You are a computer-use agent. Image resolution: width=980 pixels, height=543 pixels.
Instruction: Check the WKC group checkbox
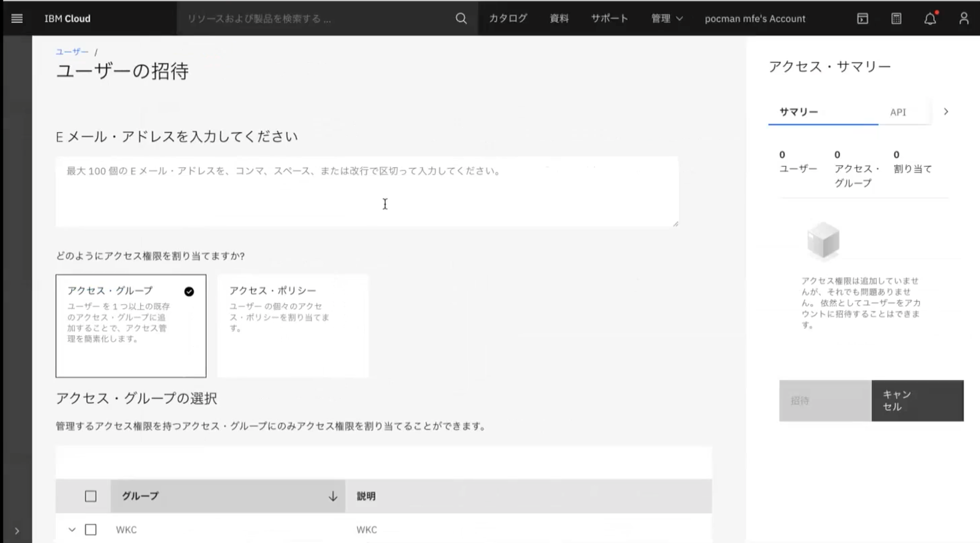(91, 529)
